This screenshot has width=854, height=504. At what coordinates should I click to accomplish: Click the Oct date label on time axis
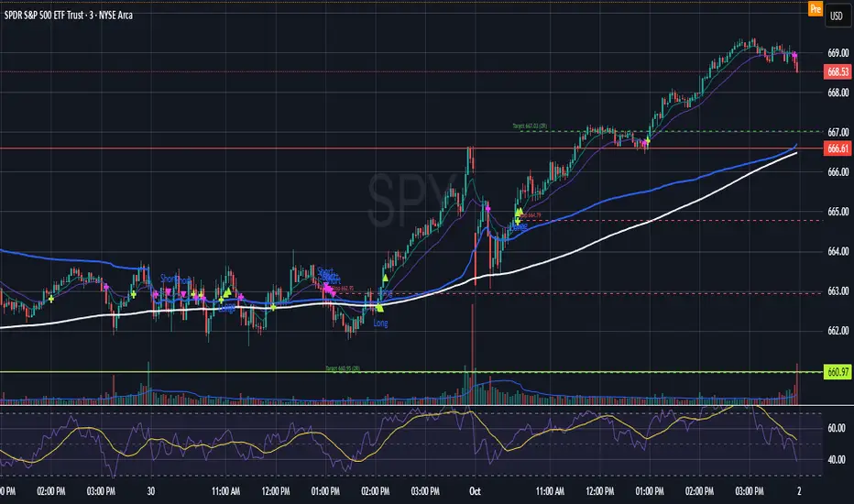point(475,491)
